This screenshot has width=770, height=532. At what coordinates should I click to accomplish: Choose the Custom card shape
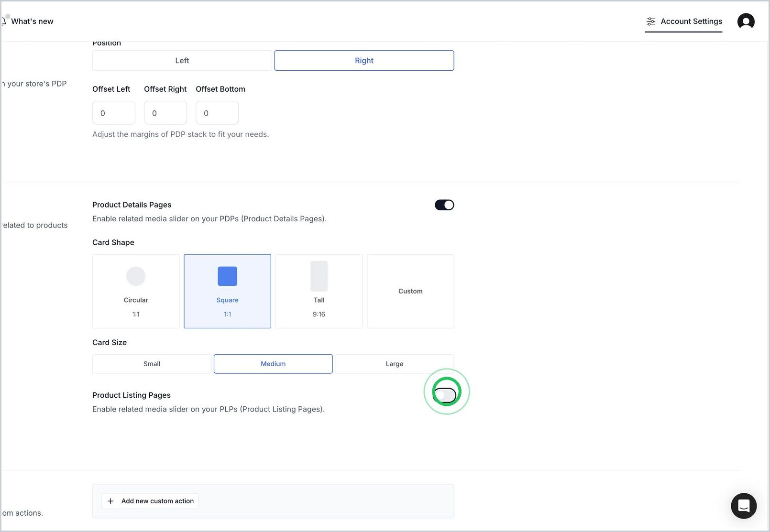click(410, 291)
